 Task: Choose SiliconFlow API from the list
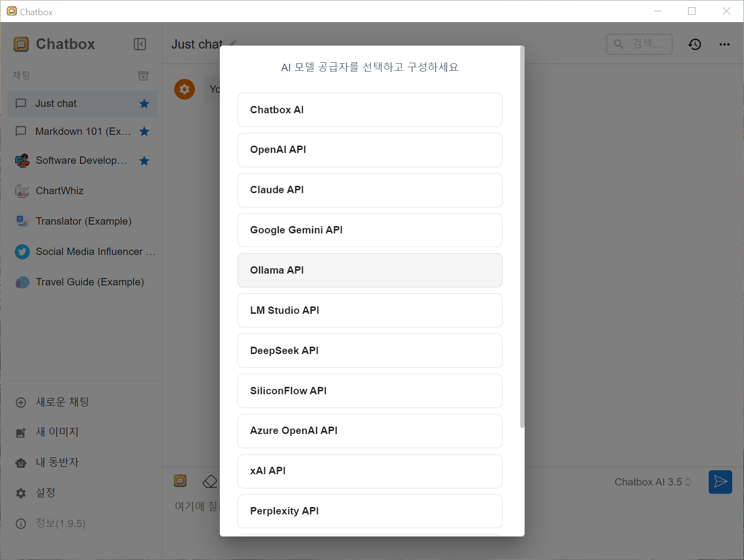pyautogui.click(x=370, y=391)
